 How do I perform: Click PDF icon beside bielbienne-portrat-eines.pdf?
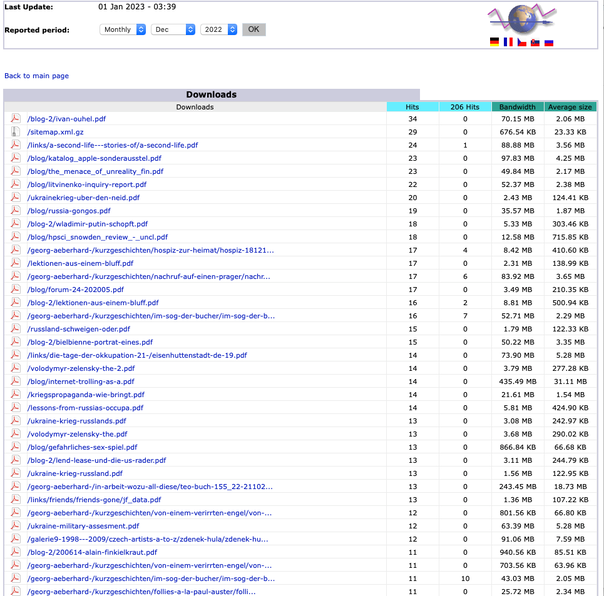(15, 341)
